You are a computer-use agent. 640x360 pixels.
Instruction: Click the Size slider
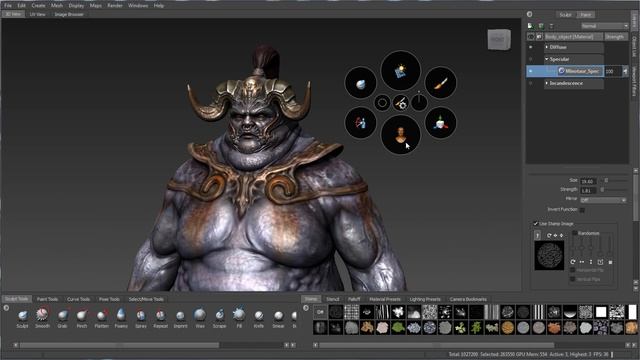[x=616, y=180]
